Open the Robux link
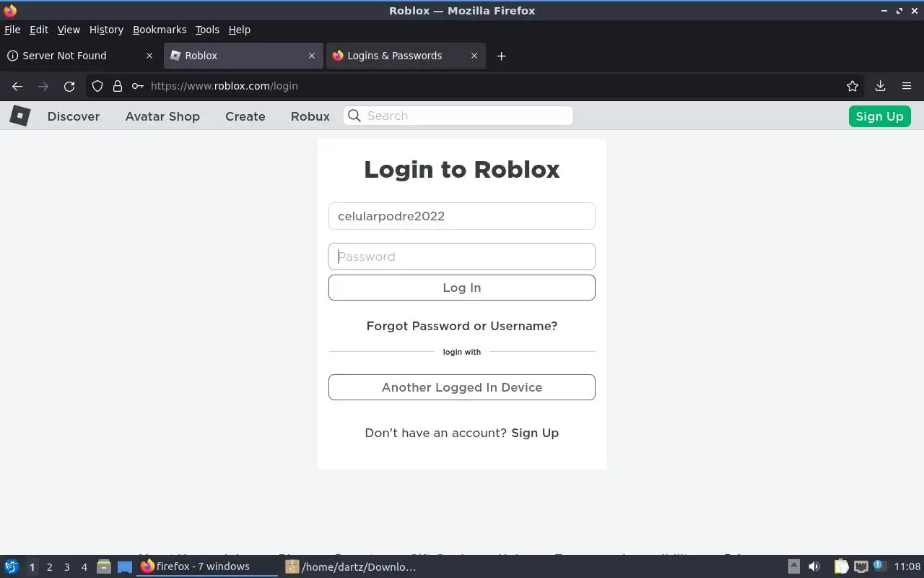 pos(310,116)
